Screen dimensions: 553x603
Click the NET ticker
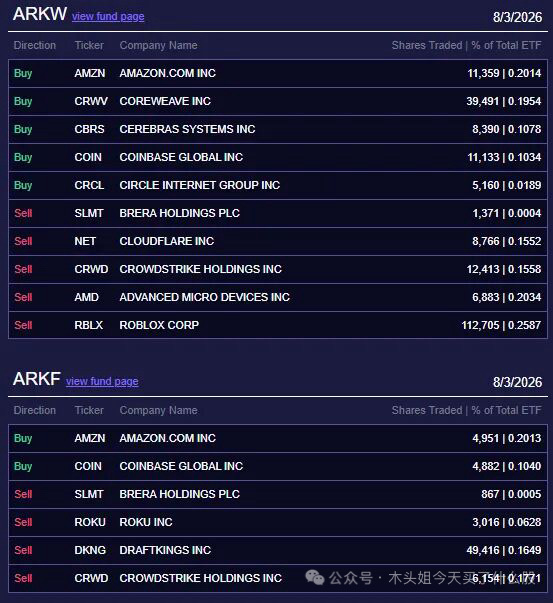pos(85,241)
